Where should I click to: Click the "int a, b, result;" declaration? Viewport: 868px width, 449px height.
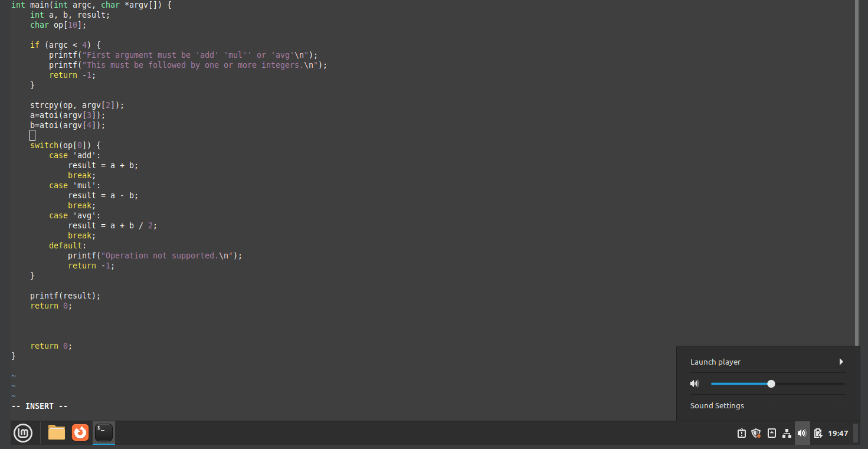70,15
